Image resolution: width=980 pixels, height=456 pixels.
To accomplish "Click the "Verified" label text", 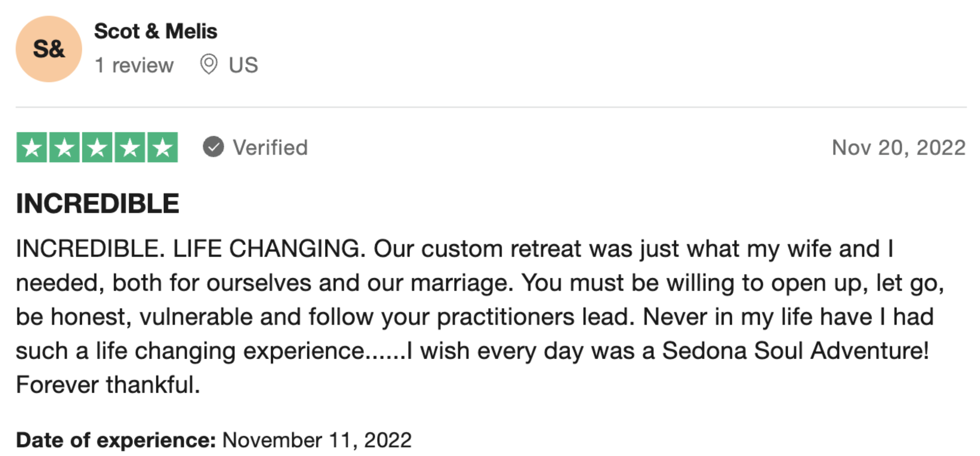I will tap(270, 148).
